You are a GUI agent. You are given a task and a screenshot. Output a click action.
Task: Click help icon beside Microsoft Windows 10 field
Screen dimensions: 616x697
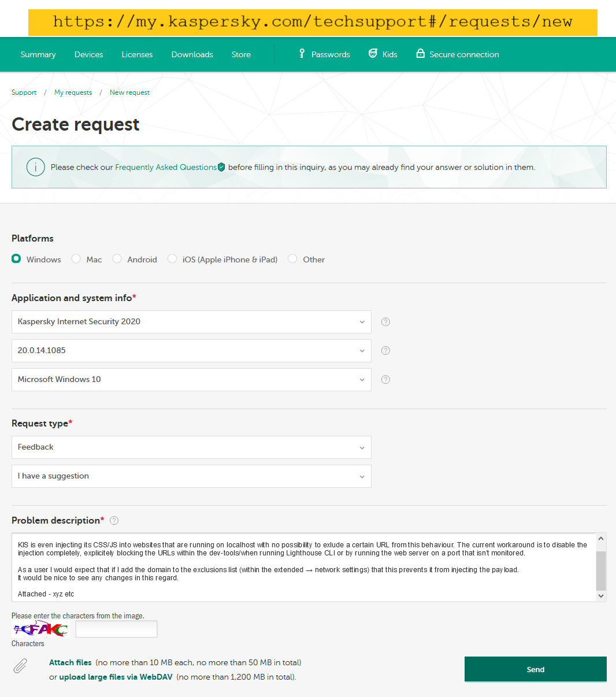tap(385, 380)
